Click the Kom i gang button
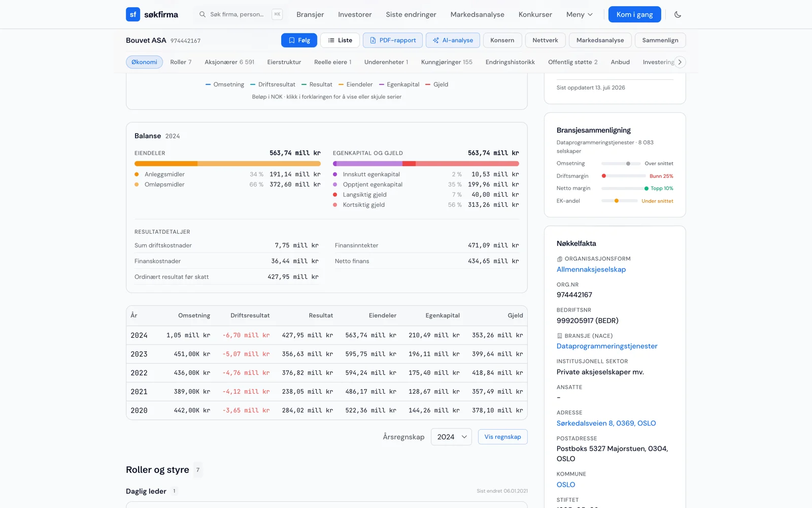The width and height of the screenshot is (812, 508). point(635,14)
